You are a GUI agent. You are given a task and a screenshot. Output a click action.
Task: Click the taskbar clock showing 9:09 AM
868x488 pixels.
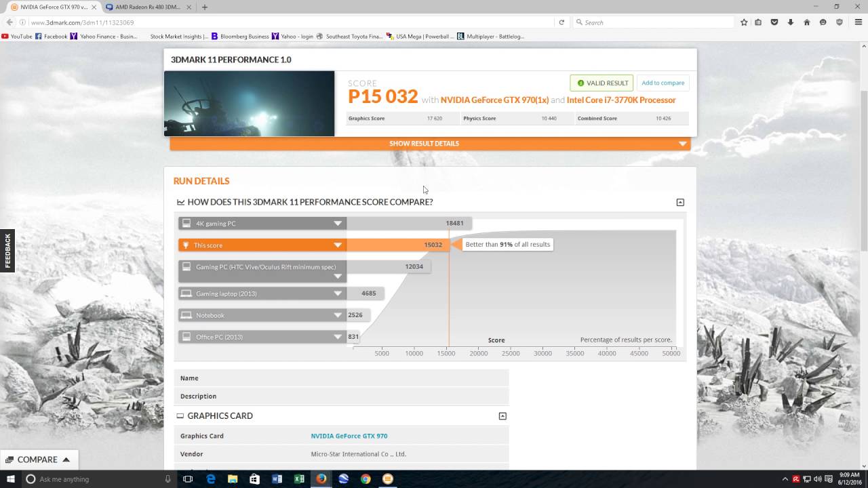tap(850, 479)
